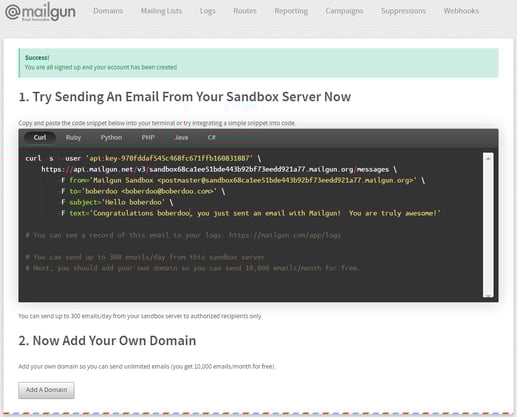
Task: Click the from='Mailgun Sandbox' code line
Action: 243,180
